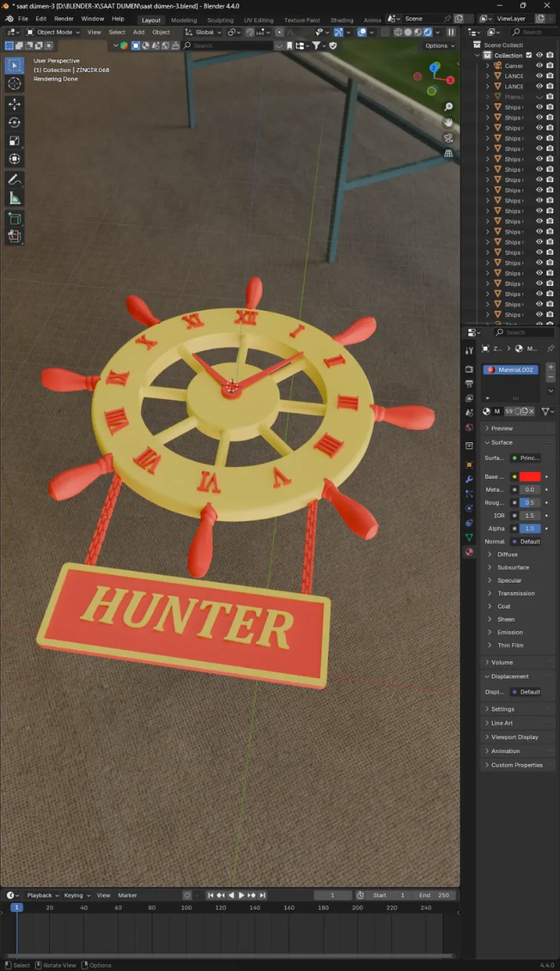560x971 pixels.
Task: Toggle proportional editing in header
Action: point(280,32)
